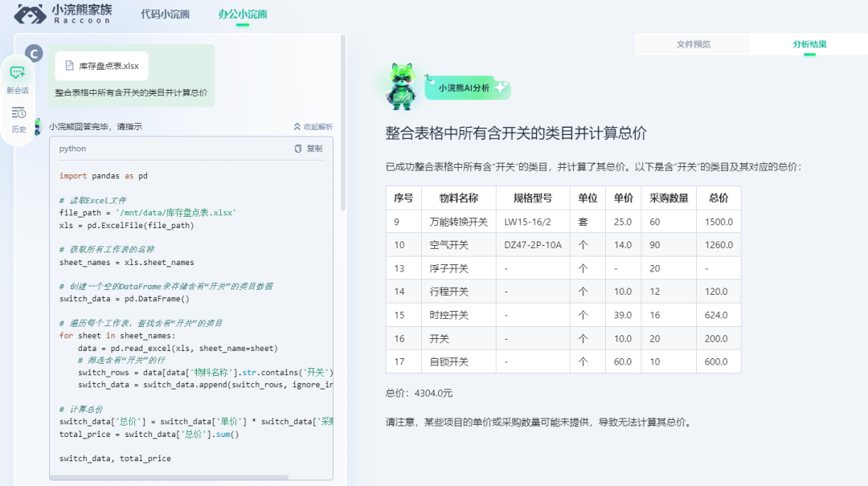
Task: Click the 时控开关 cell
Action: [x=458, y=315]
